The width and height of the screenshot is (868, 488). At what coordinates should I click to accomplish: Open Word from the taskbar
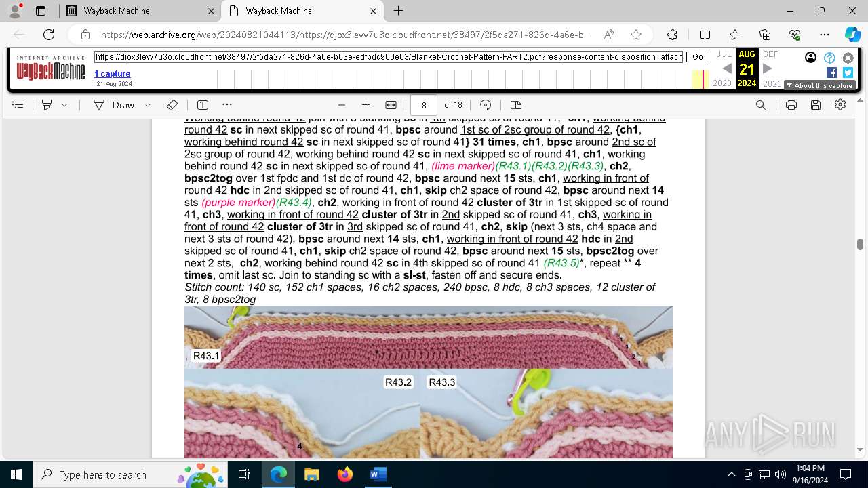[x=378, y=474]
